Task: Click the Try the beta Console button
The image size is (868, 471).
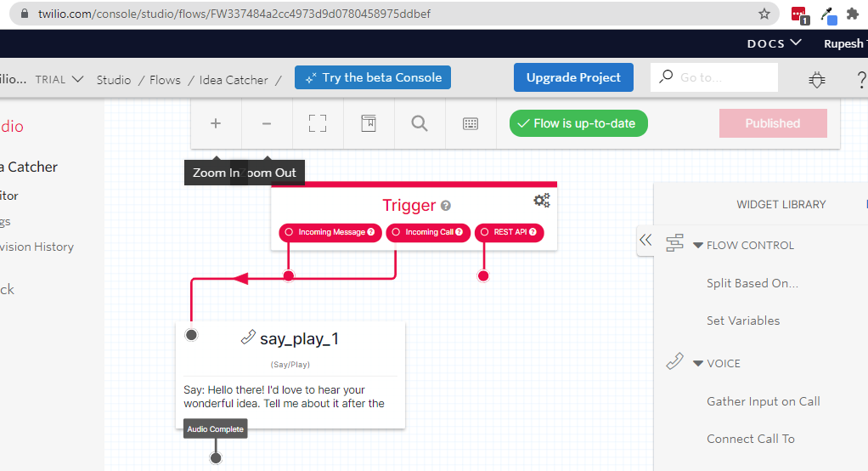Action: point(373,77)
